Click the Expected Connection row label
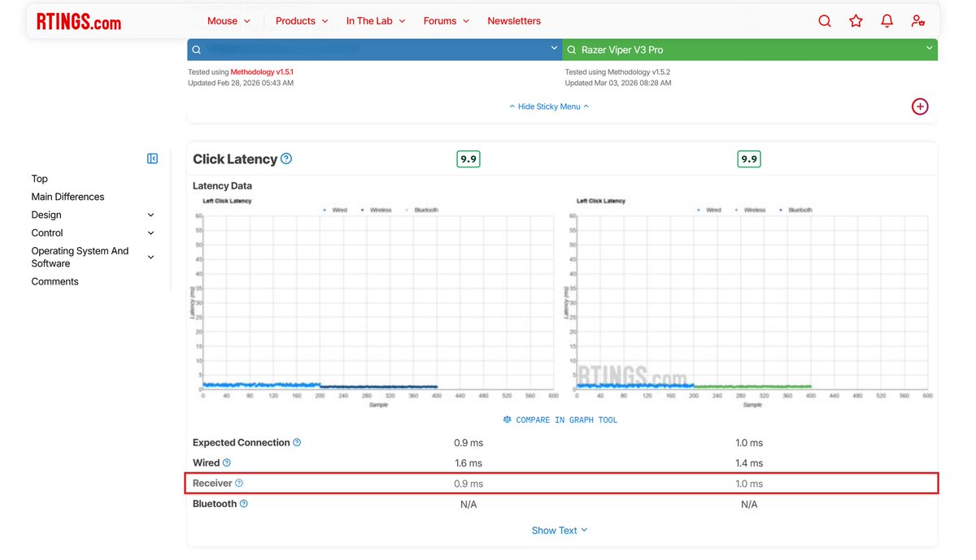 point(242,443)
